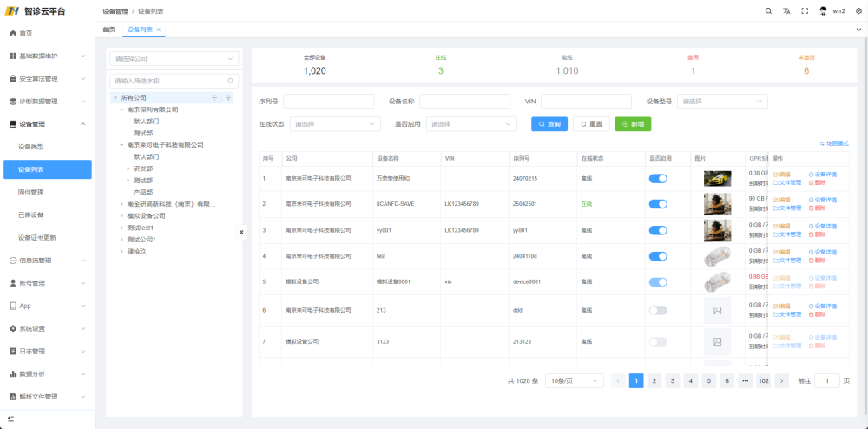Disable the enable switch for device 万荣荣使用和

point(658,178)
